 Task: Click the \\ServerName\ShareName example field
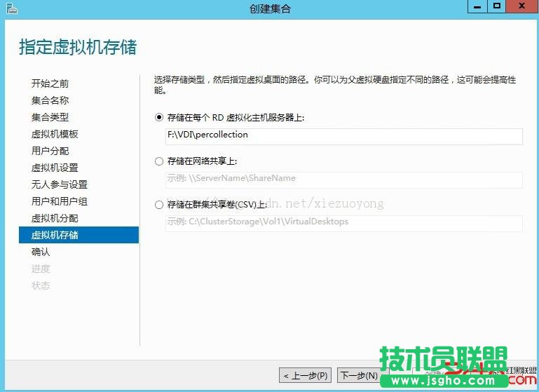(343, 180)
